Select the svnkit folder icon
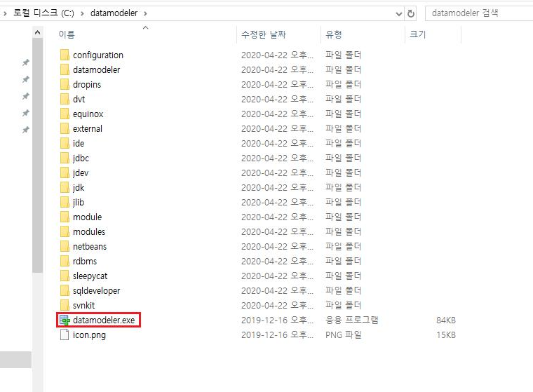Image resolution: width=533 pixels, height=392 pixels. coord(65,305)
